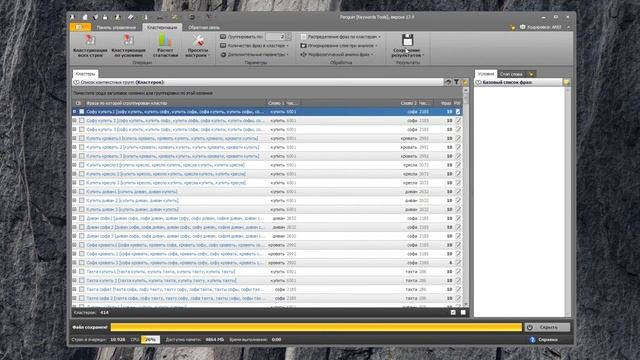
Task: Sort by Слово 1 column header
Action: click(276, 103)
